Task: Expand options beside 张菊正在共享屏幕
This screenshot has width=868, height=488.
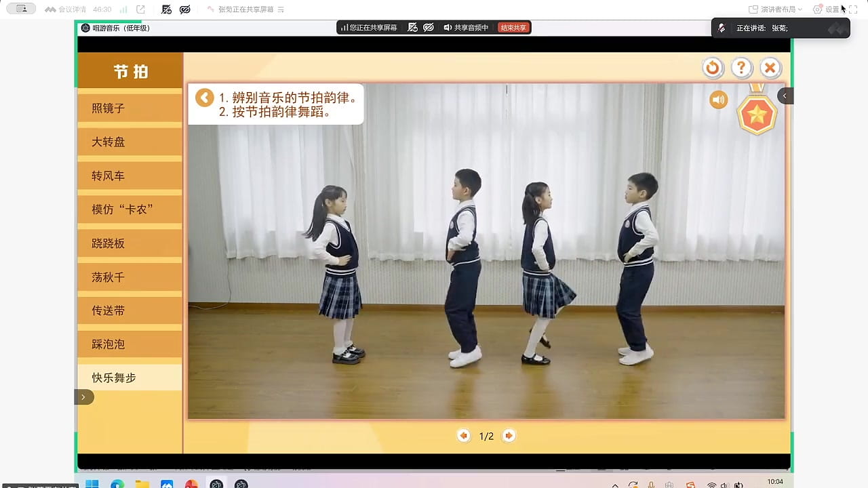Action: (281, 9)
